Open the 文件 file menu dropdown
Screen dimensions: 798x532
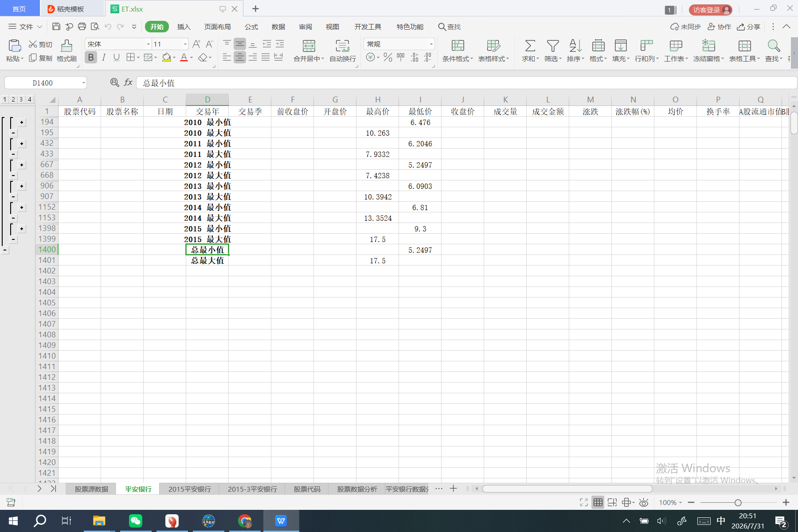[26, 27]
